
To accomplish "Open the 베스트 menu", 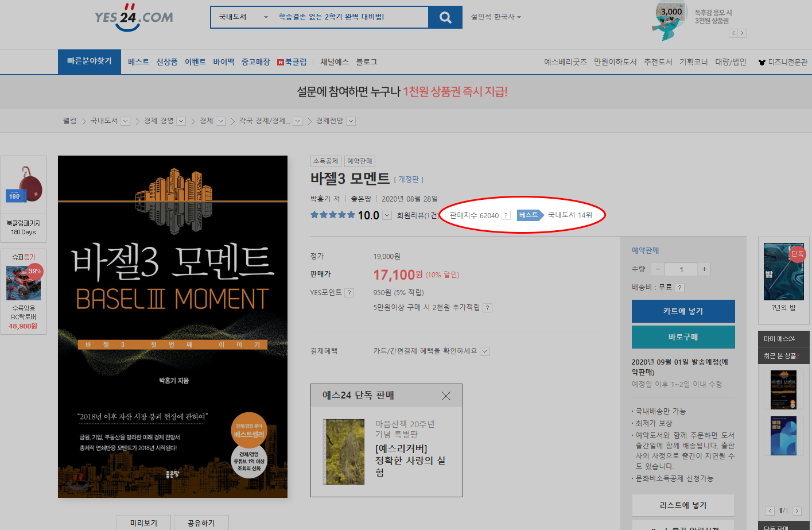I will [x=138, y=62].
